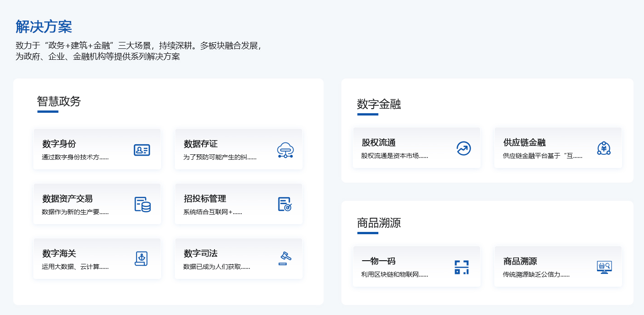The height and width of the screenshot is (315, 644).
Task: Select the 招投标管理 title link
Action: 205,199
